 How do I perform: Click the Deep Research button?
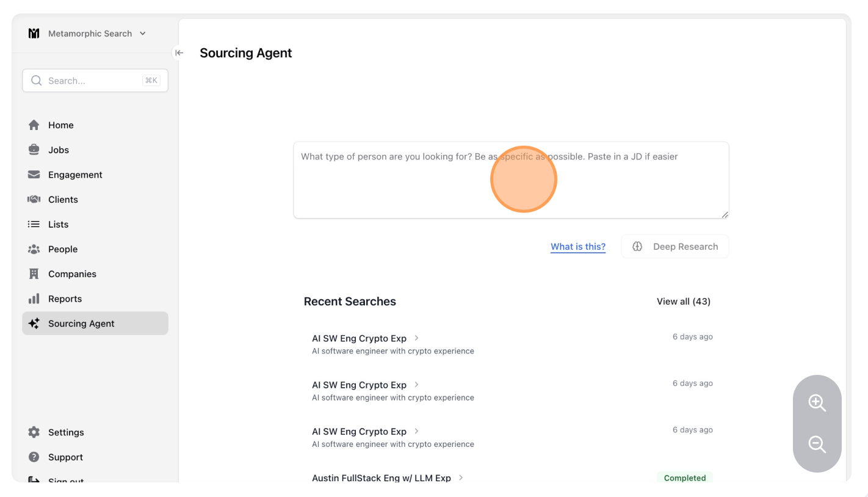(675, 247)
